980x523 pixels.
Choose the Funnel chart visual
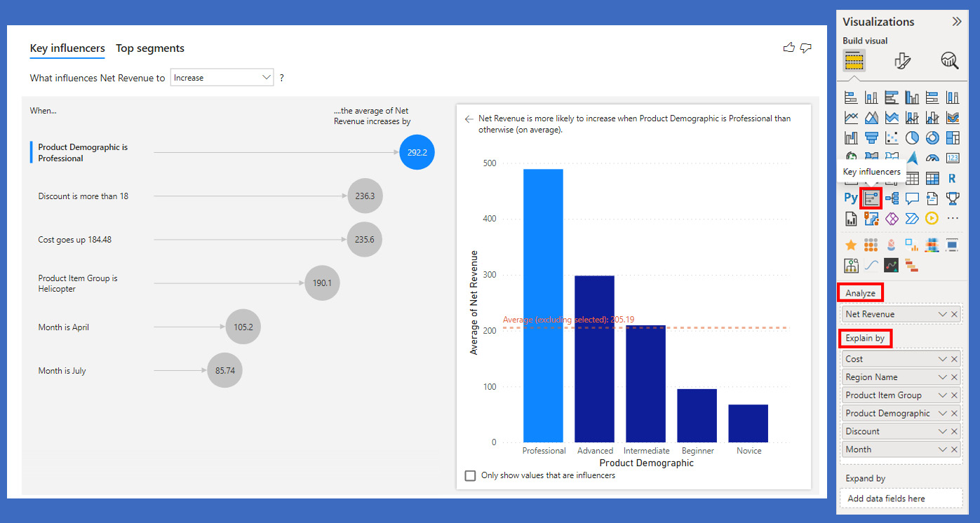(x=871, y=137)
